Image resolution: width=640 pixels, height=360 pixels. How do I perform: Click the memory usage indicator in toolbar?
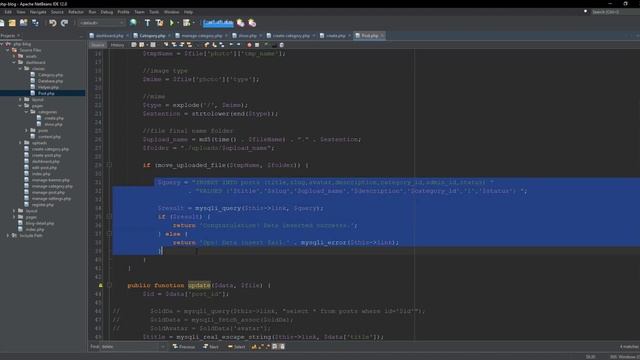(218, 23)
